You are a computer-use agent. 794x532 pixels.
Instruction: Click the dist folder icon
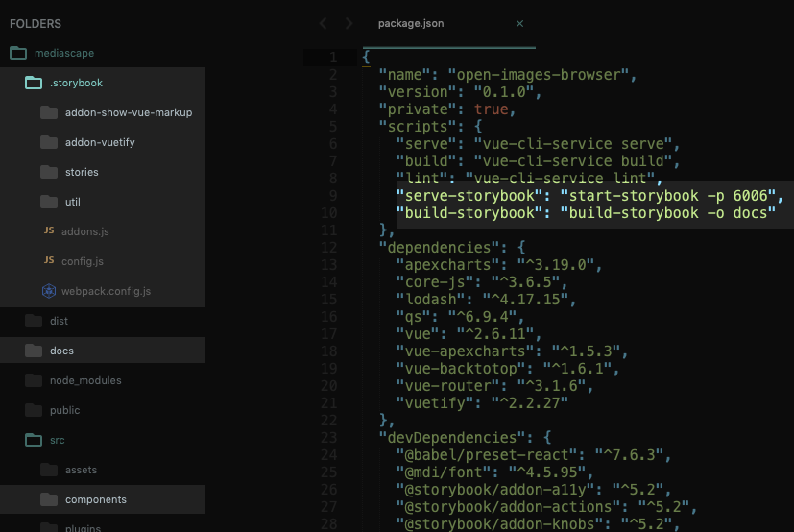pyautogui.click(x=34, y=321)
